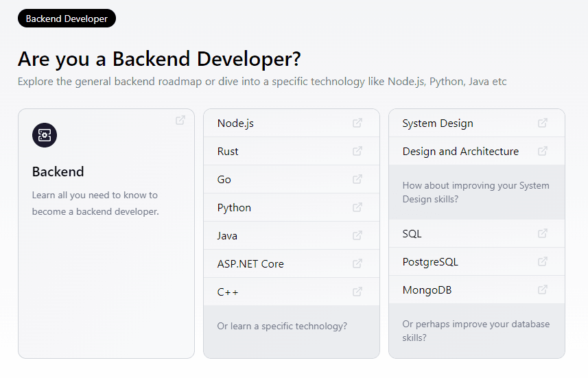588x378 pixels.
Task: Click the external link icon beside Rust
Action: tap(357, 151)
